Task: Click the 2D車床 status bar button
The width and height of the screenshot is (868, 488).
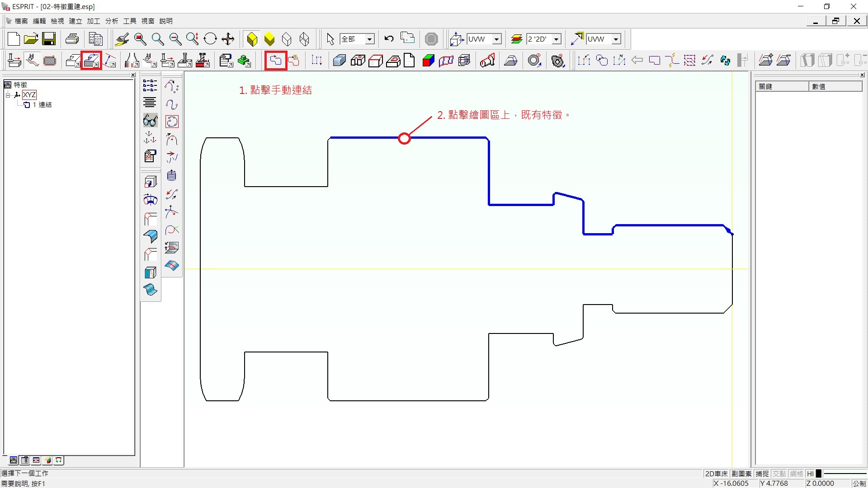Action: coord(716,474)
